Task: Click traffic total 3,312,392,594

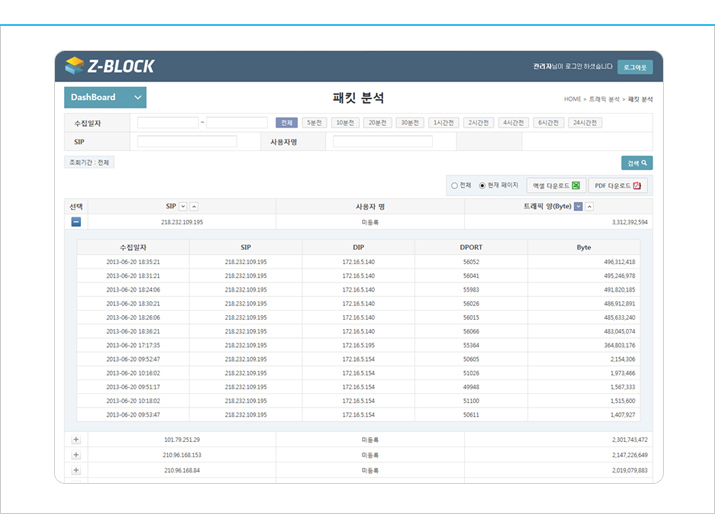Action: click(630, 222)
